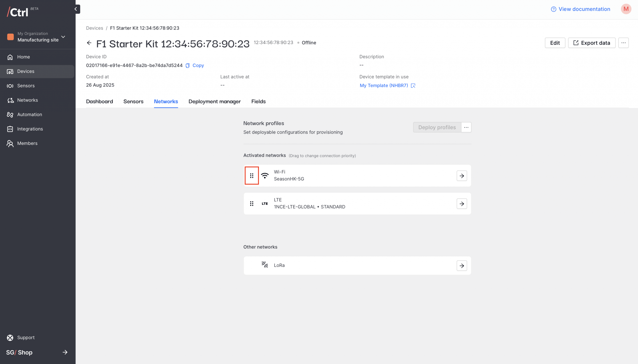Copy the Device ID
This screenshot has width=638, height=364.
coord(195,65)
